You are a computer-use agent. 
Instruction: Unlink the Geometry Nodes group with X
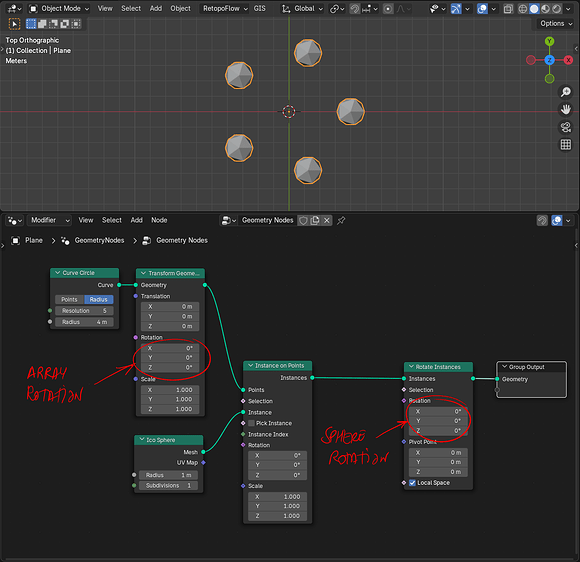(x=327, y=221)
